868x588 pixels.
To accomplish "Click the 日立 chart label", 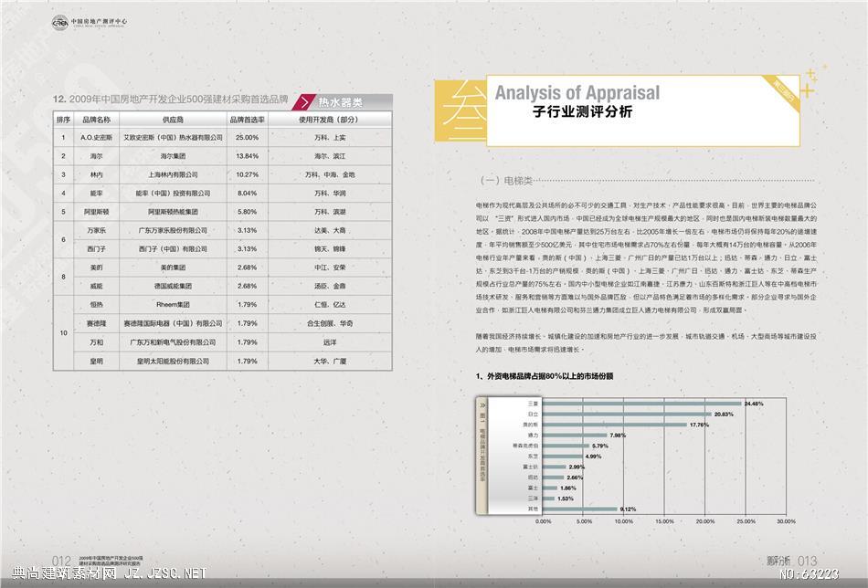I will (x=533, y=415).
